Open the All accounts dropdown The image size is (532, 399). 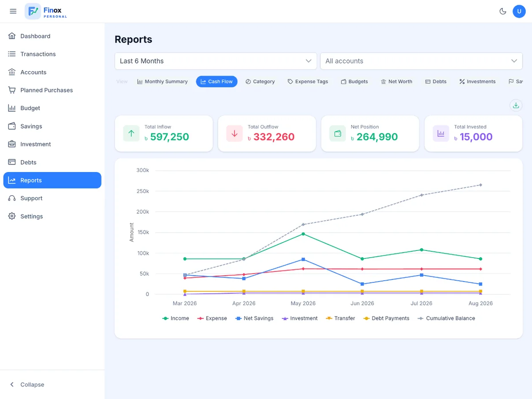point(421,61)
